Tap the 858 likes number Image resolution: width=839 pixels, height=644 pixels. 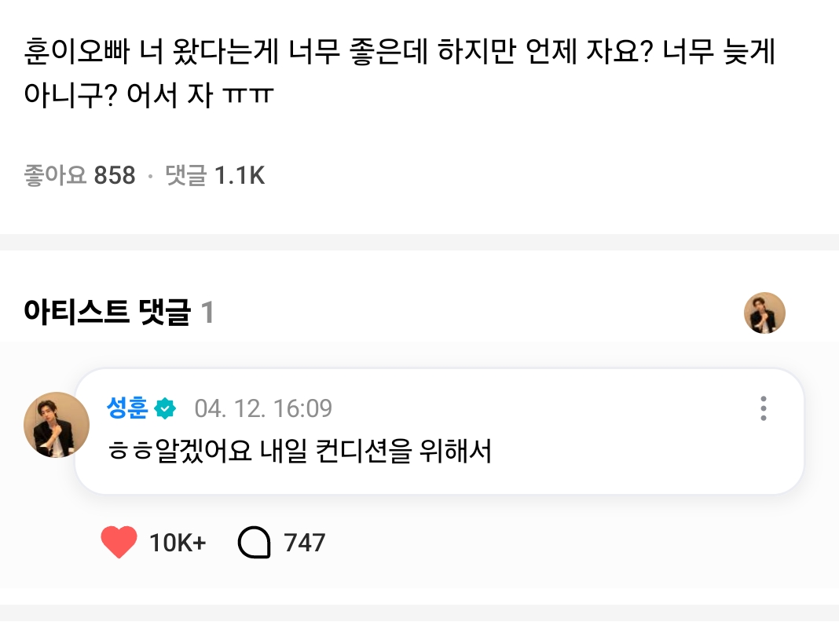(115, 175)
